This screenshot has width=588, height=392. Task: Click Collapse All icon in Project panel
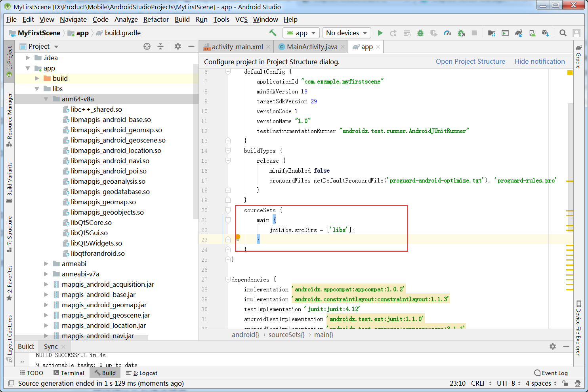point(160,46)
